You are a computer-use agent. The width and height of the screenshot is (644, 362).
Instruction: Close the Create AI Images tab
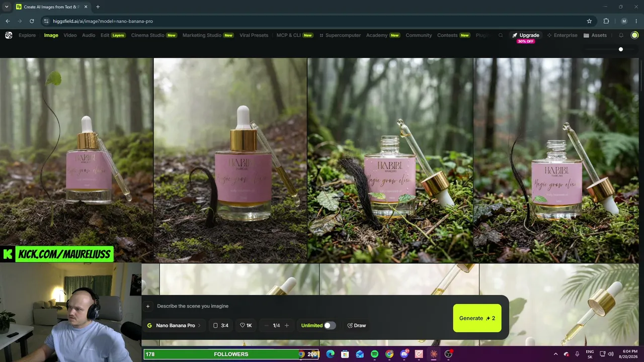(x=86, y=7)
